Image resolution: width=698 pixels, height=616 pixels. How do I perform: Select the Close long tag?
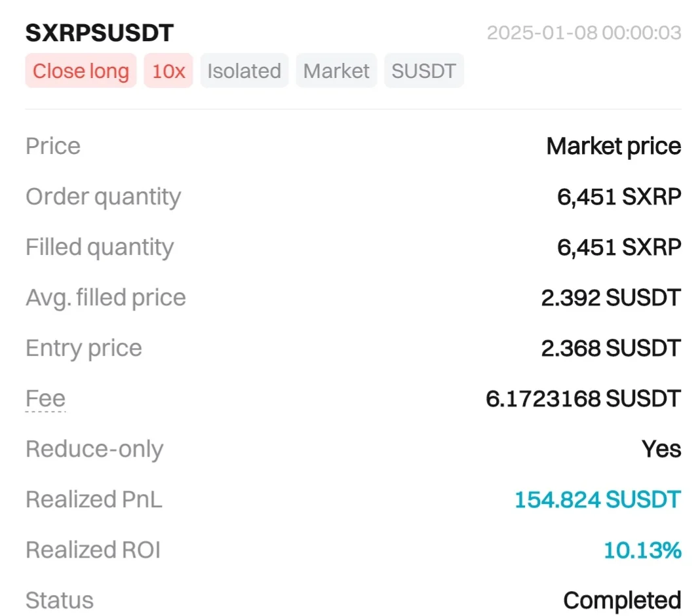(81, 71)
